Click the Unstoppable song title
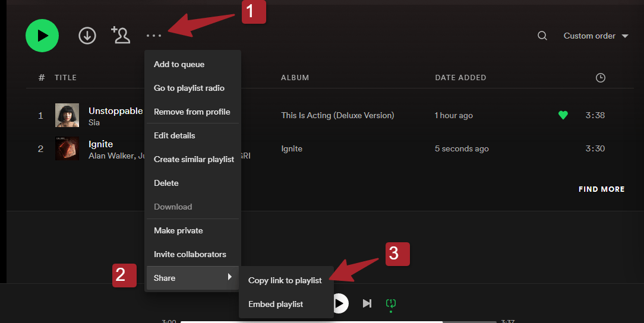The image size is (644, 323). (115, 111)
